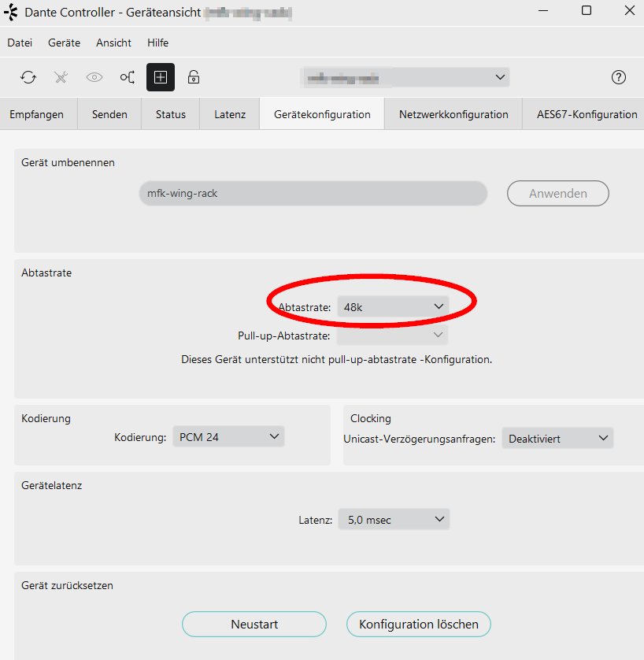Image resolution: width=644 pixels, height=660 pixels.
Task: Open the Ansicht menu
Action: click(x=113, y=43)
